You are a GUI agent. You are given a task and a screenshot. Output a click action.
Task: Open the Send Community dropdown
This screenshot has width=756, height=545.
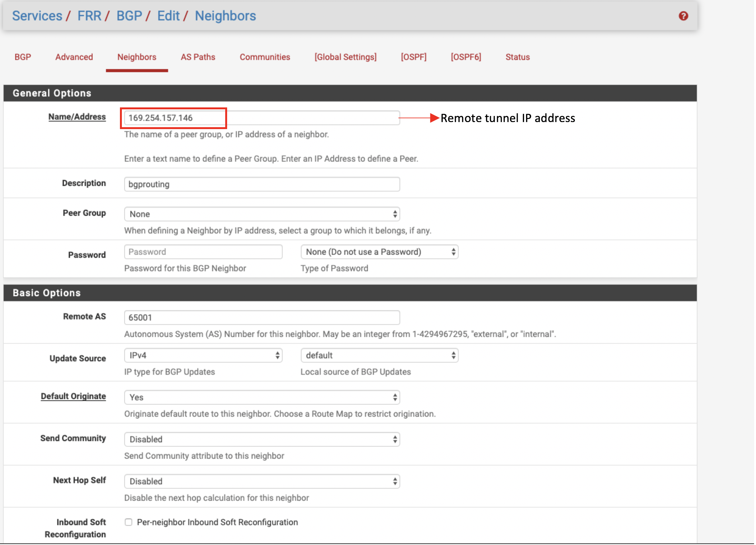262,440
